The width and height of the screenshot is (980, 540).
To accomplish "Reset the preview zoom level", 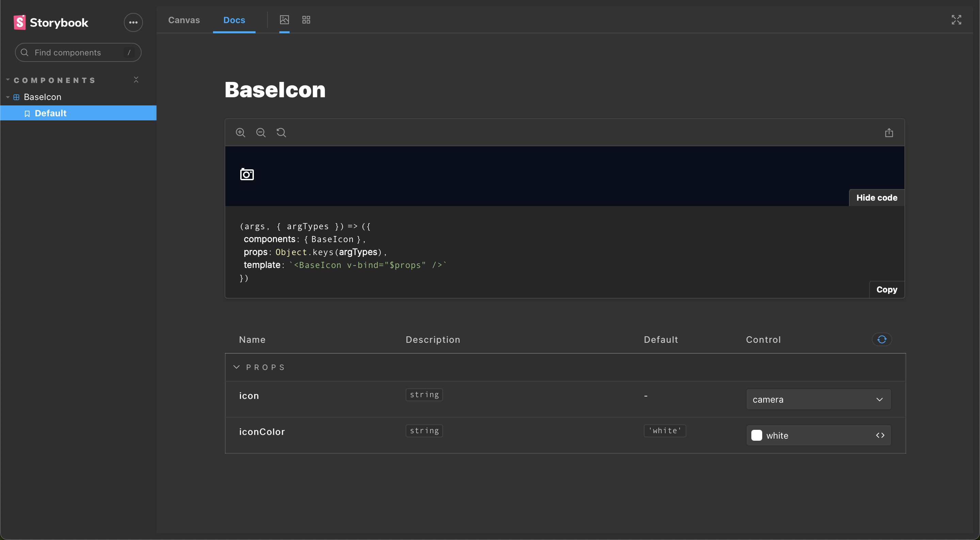I will pos(281,132).
